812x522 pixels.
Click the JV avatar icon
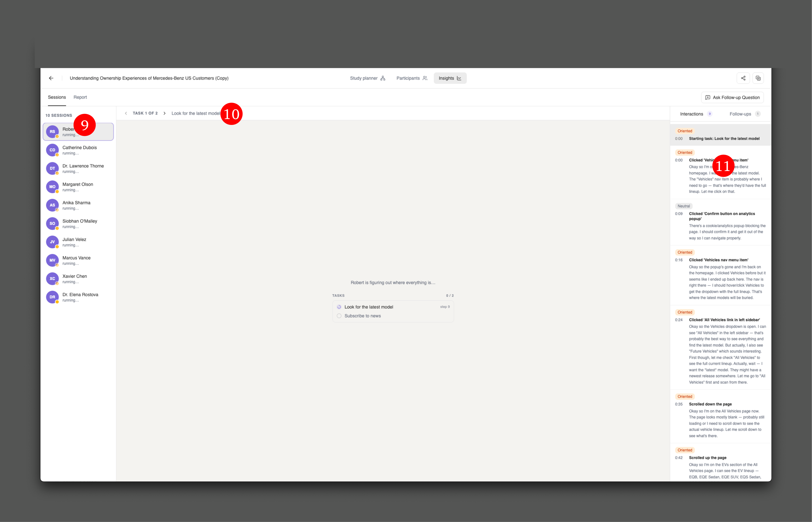(53, 242)
